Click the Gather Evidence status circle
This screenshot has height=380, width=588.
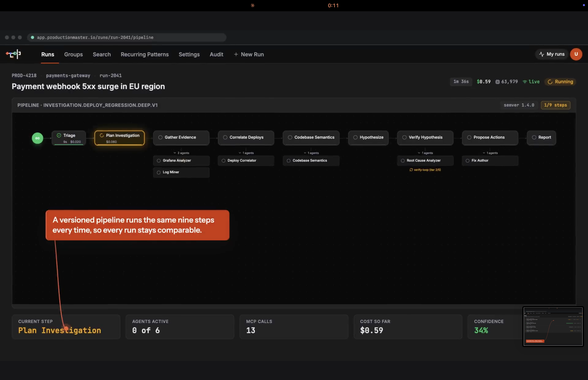[x=160, y=137]
